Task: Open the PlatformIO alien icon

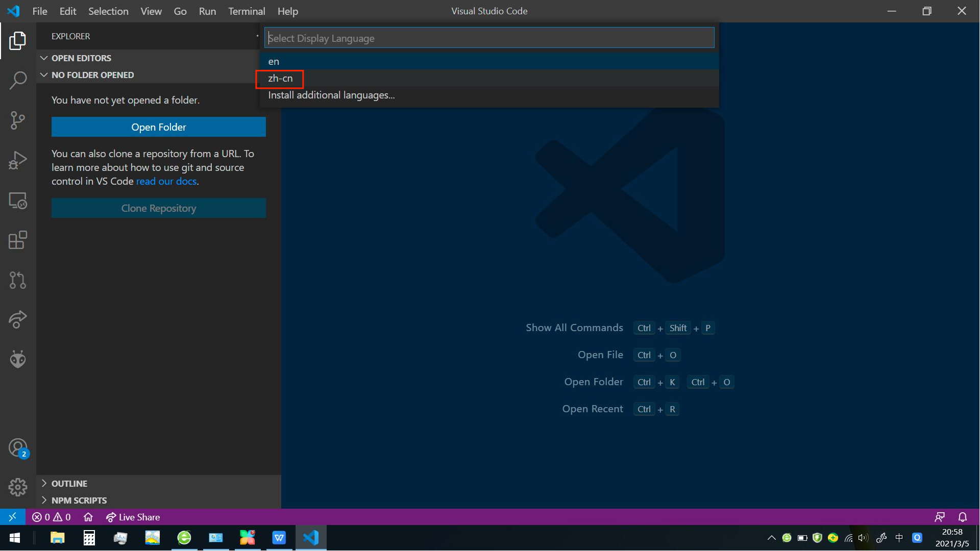Action: coord(18,359)
